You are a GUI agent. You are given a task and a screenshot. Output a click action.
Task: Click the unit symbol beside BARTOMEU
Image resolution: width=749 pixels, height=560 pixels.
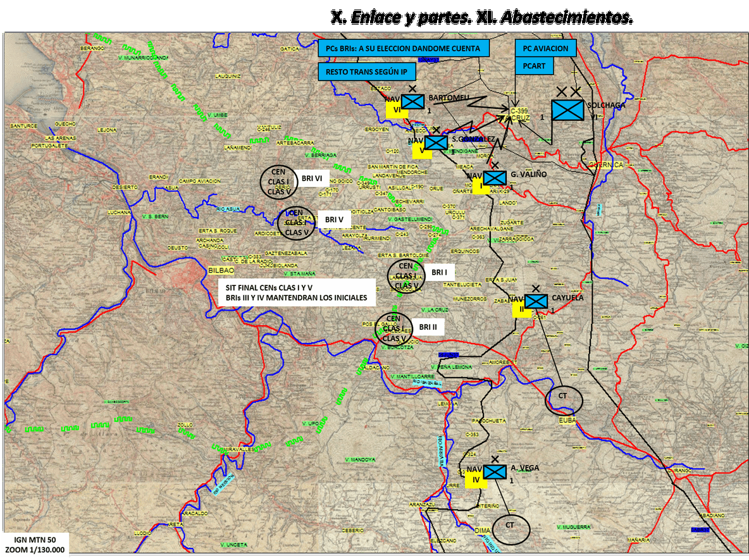[x=412, y=101]
